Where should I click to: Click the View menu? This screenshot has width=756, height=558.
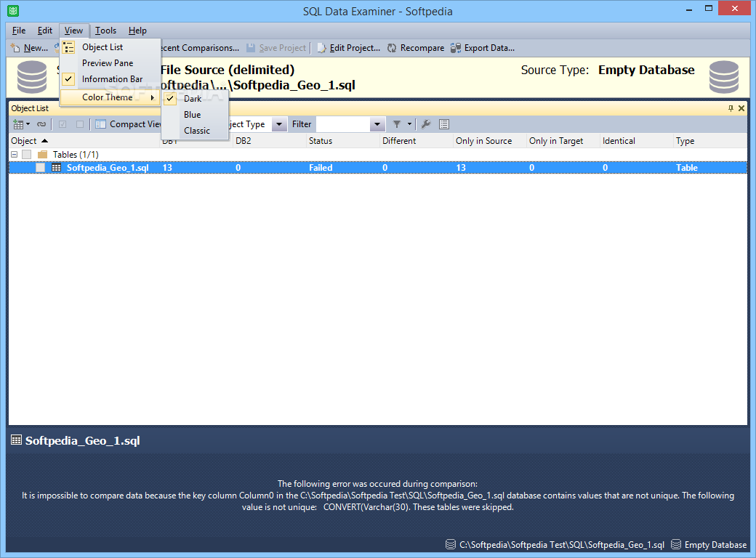coord(73,31)
